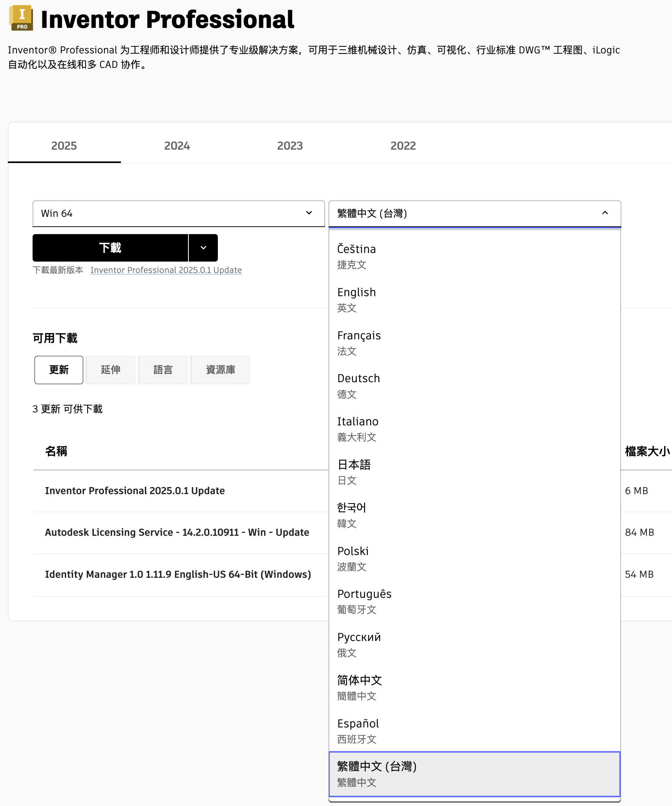Select the 2025 version tab
Screen dimensions: 672x806
click(x=64, y=146)
